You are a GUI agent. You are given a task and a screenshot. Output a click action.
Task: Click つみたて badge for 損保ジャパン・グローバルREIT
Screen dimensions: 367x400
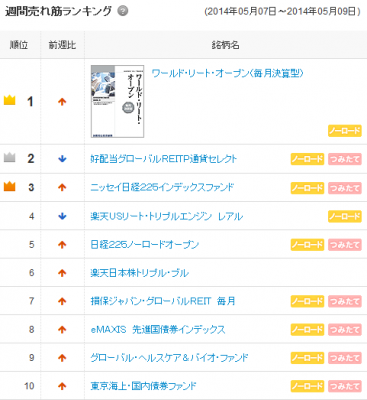pyautogui.click(x=345, y=301)
